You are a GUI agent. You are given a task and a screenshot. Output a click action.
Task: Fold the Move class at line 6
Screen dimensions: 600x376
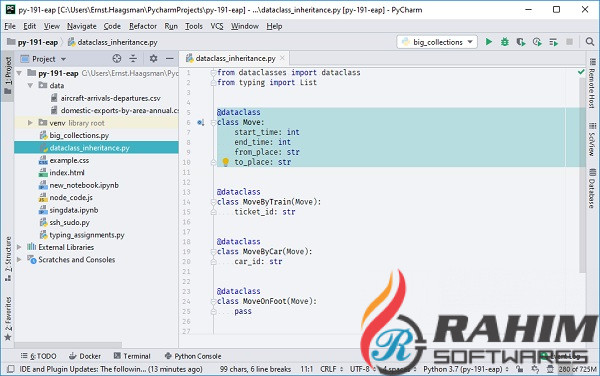tap(214, 122)
